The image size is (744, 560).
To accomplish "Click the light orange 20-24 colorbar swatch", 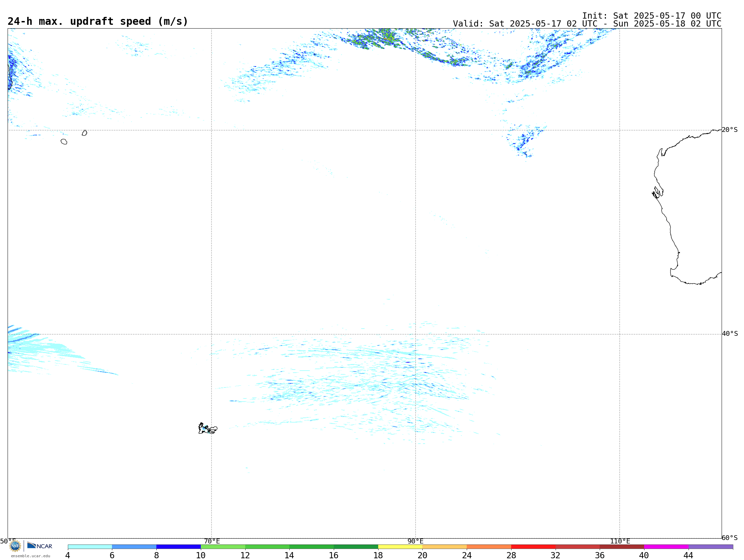I will tap(445, 547).
